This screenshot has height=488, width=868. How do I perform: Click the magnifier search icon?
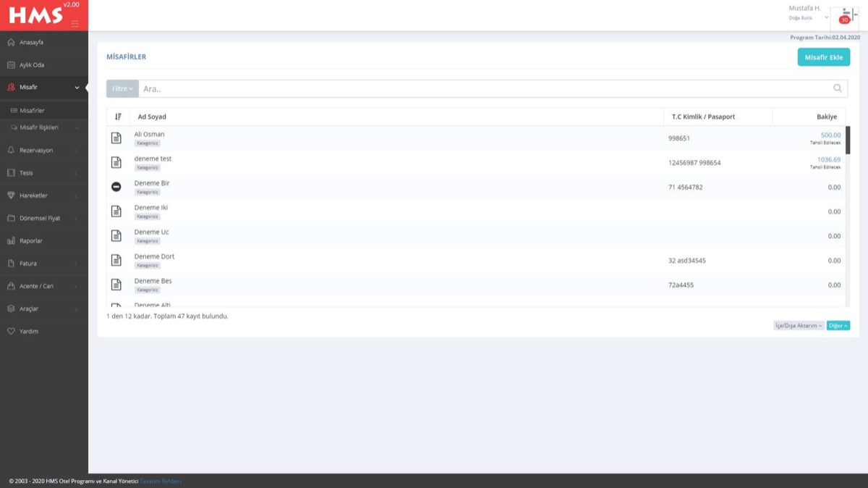point(837,88)
